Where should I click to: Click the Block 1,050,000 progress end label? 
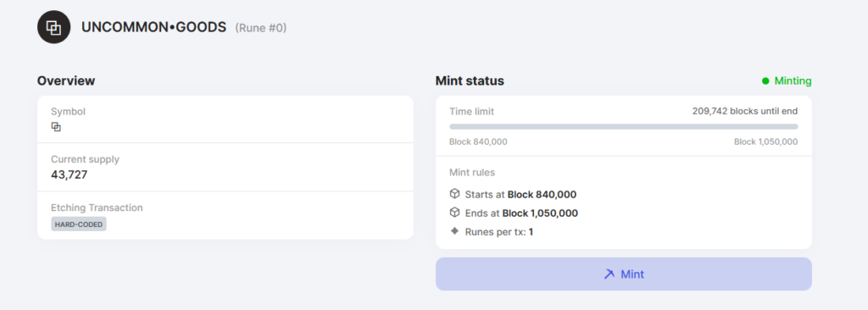click(x=766, y=141)
